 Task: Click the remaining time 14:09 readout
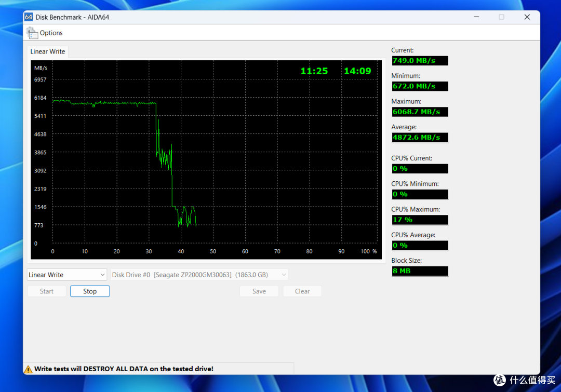[357, 71]
